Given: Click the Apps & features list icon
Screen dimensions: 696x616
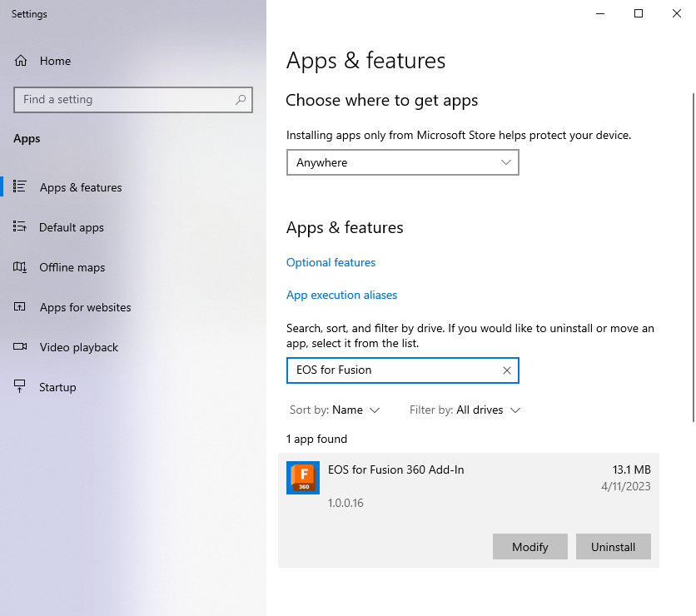Looking at the screenshot, I should click(21, 187).
